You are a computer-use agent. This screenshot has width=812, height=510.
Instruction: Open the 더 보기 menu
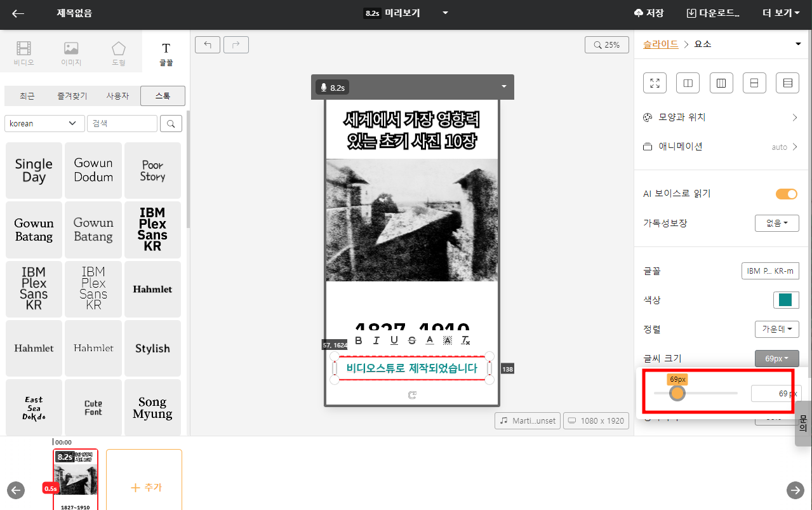780,13
